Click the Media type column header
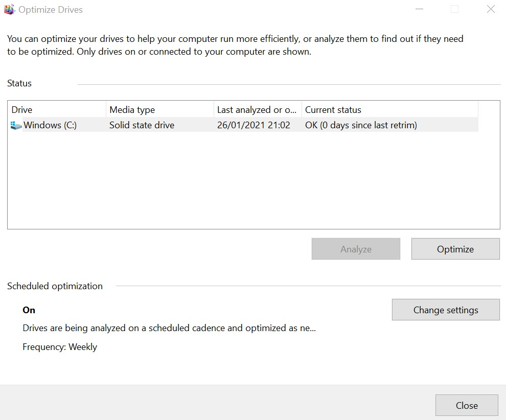Image resolution: width=506 pixels, height=420 pixels. click(x=159, y=110)
